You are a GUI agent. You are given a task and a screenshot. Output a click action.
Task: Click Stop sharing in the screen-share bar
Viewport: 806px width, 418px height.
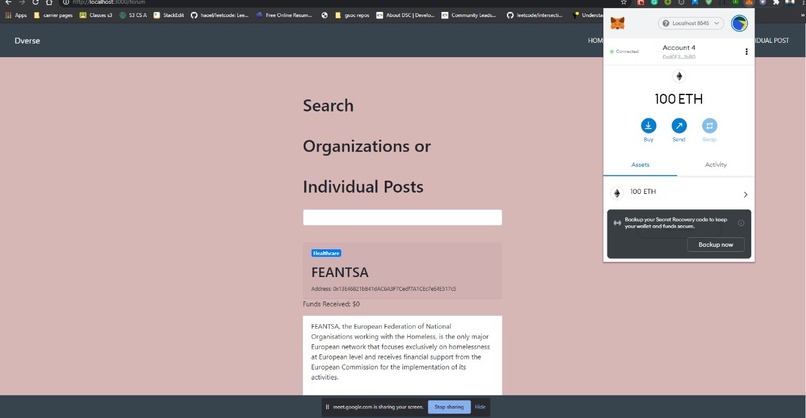click(x=449, y=407)
